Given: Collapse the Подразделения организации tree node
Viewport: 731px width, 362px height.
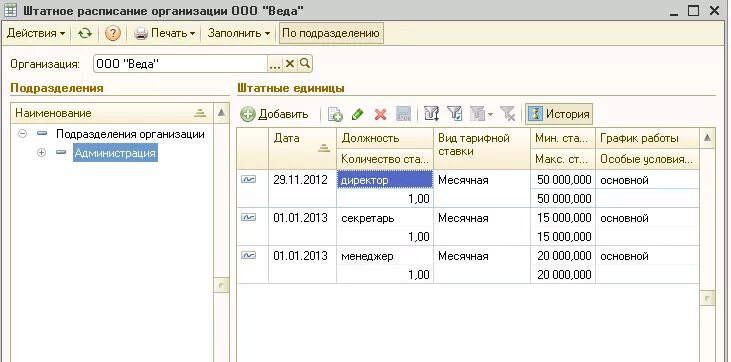Looking at the screenshot, I should [22, 134].
